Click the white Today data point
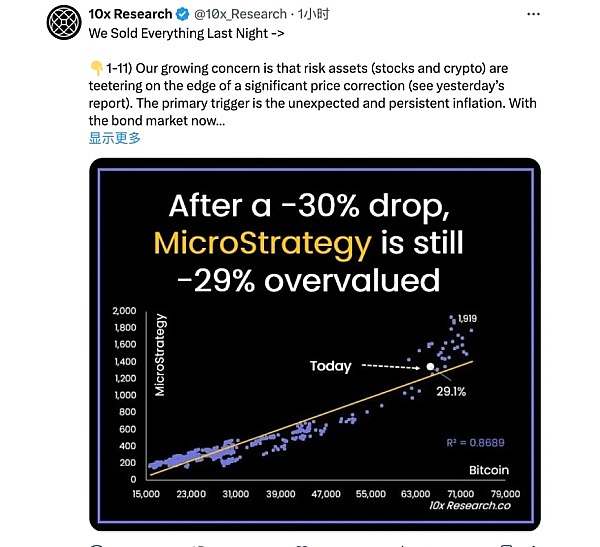The height and width of the screenshot is (547, 600). (430, 367)
